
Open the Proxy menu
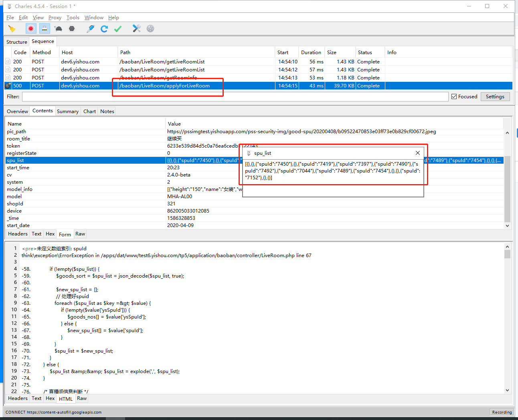(x=55, y=18)
